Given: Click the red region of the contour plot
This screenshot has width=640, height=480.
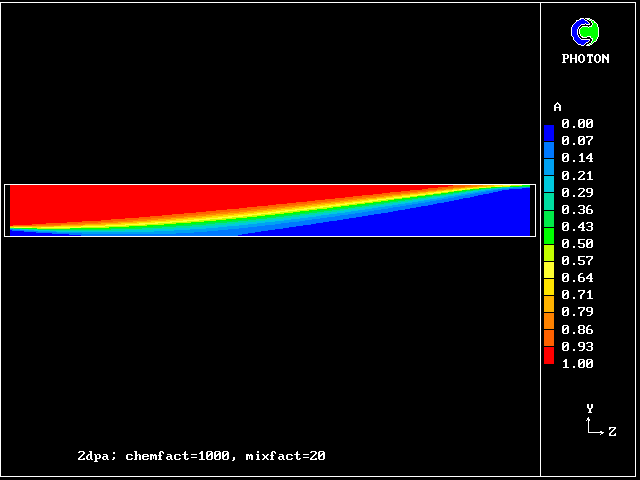Looking at the screenshot, I should (x=150, y=200).
